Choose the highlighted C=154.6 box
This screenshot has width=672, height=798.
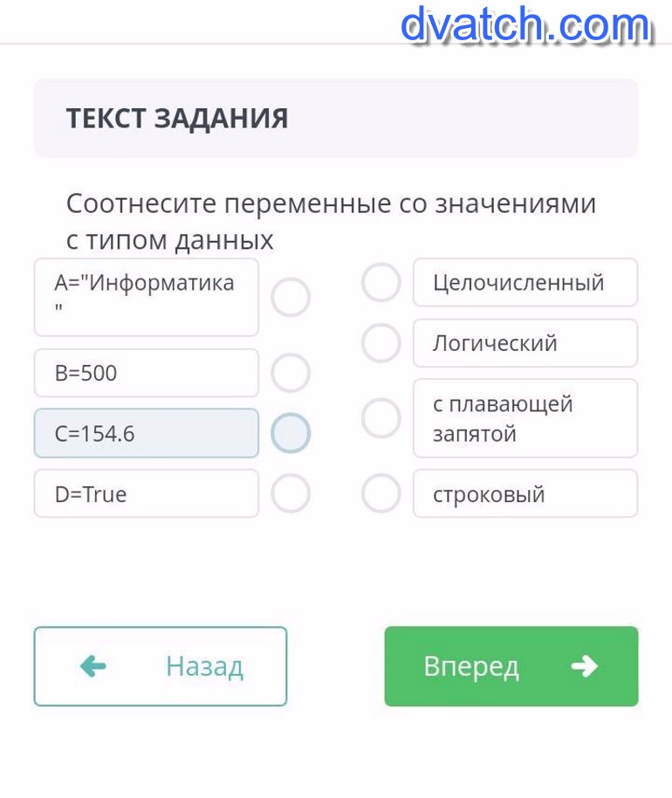click(146, 433)
